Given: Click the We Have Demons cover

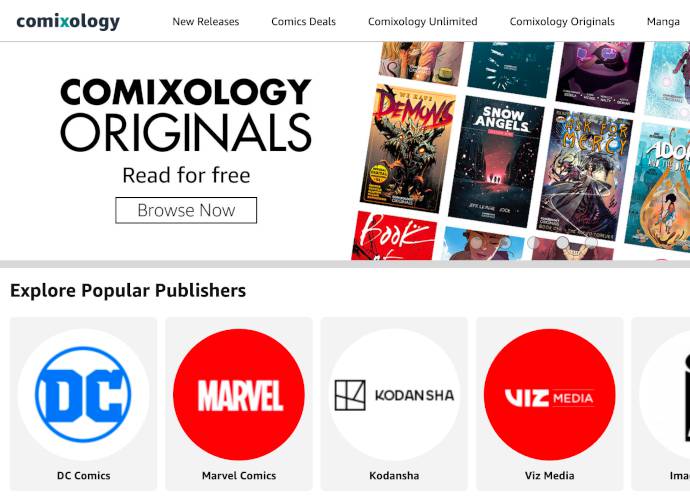Looking at the screenshot, I should [407, 148].
